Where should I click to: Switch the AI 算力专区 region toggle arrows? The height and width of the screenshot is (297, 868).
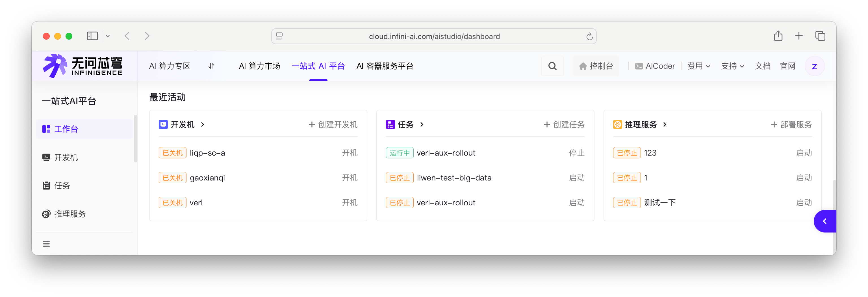[x=211, y=66]
